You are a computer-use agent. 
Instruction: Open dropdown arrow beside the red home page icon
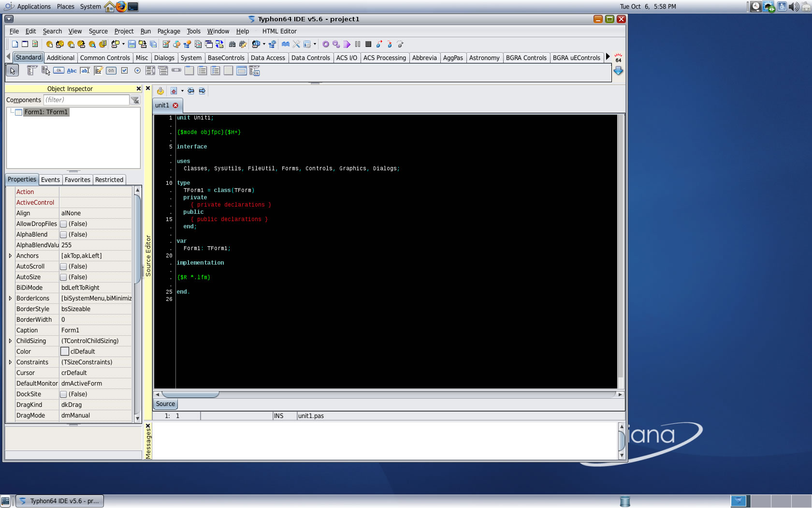(182, 91)
